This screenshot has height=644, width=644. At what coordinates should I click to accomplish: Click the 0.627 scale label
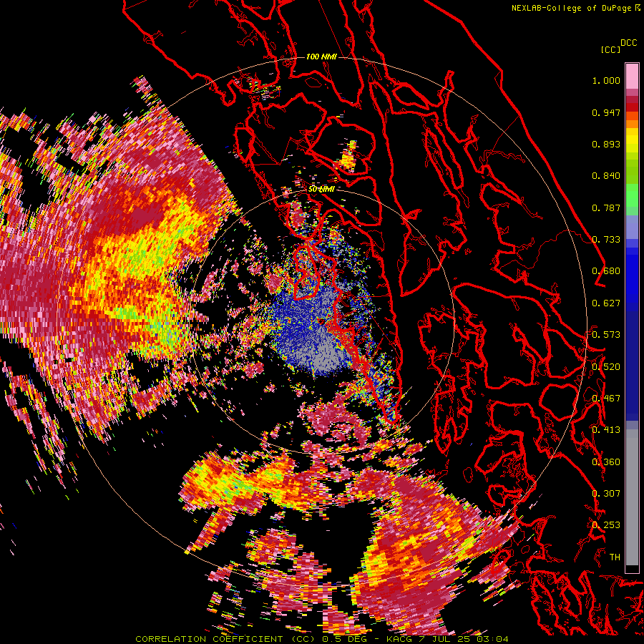click(606, 303)
